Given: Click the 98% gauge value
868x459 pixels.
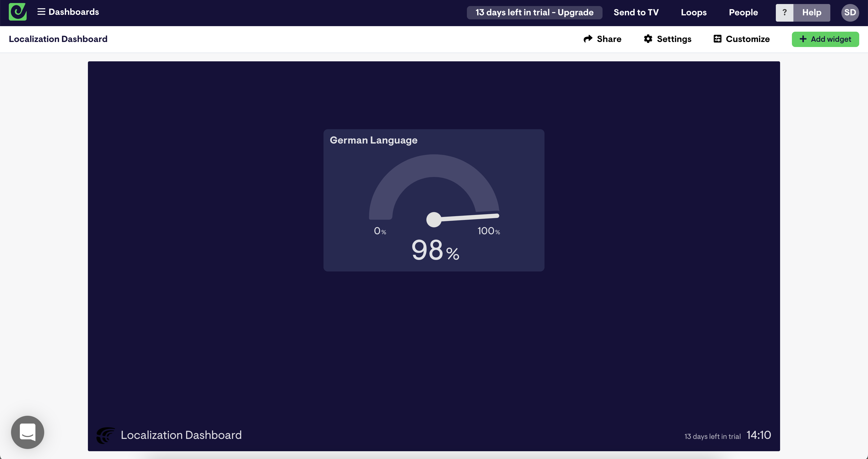Looking at the screenshot, I should [435, 250].
